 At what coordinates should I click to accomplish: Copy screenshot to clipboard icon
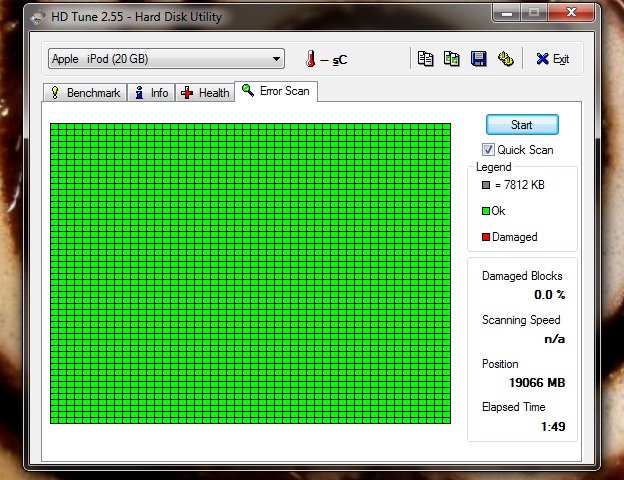(452, 59)
